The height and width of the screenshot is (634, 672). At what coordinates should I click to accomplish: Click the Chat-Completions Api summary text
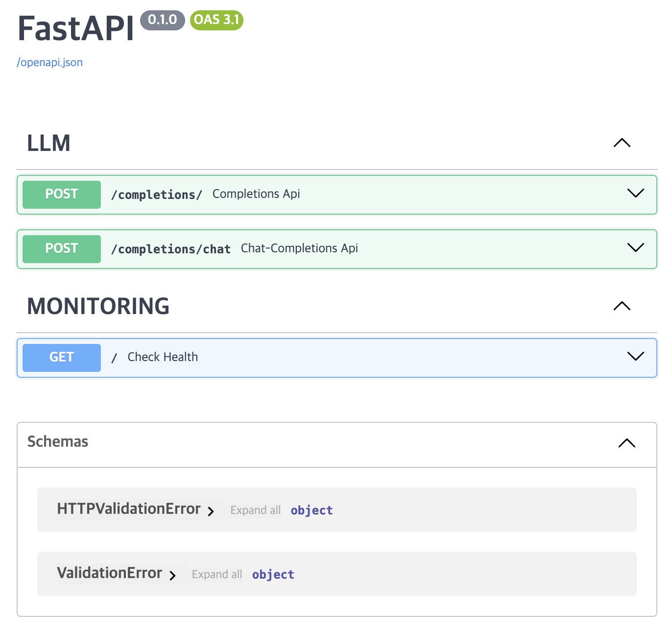click(299, 248)
